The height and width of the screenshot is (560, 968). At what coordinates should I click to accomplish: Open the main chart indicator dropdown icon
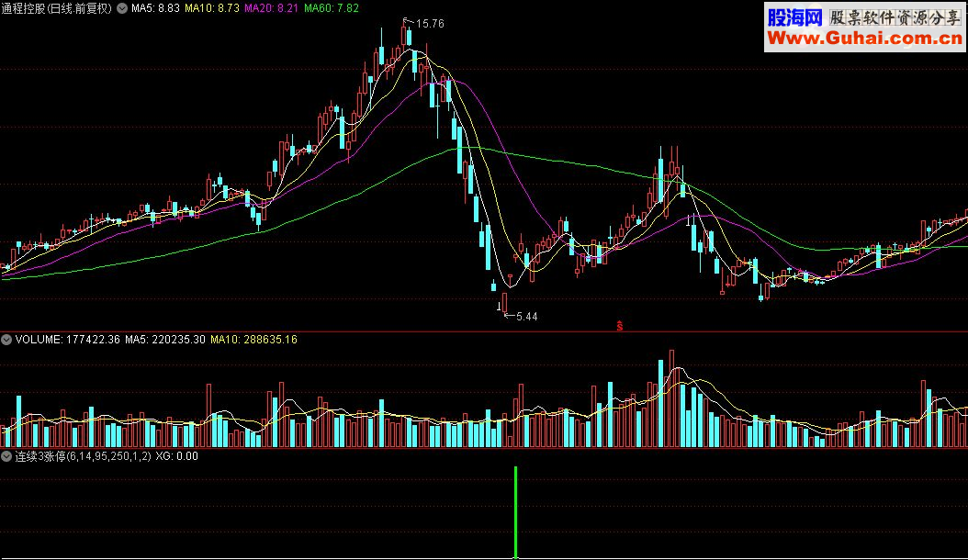(122, 8)
